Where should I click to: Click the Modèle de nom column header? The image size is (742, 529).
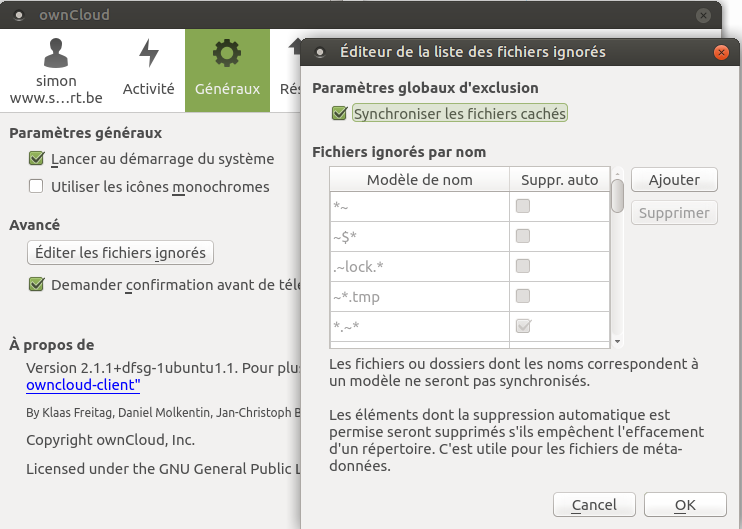419,179
